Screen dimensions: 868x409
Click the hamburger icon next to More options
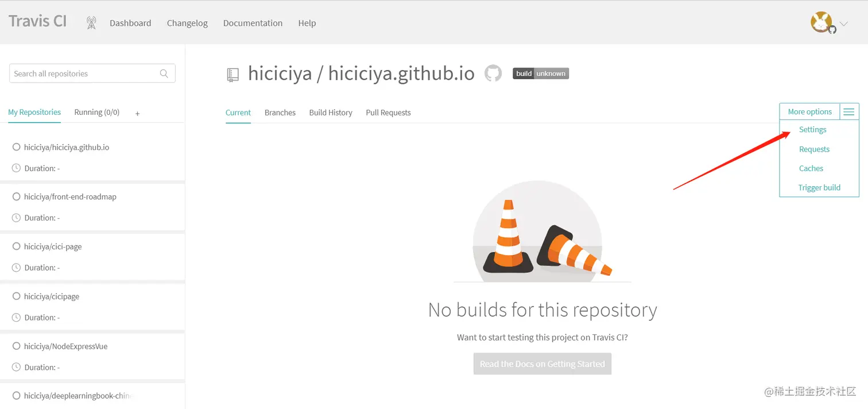[x=849, y=111]
